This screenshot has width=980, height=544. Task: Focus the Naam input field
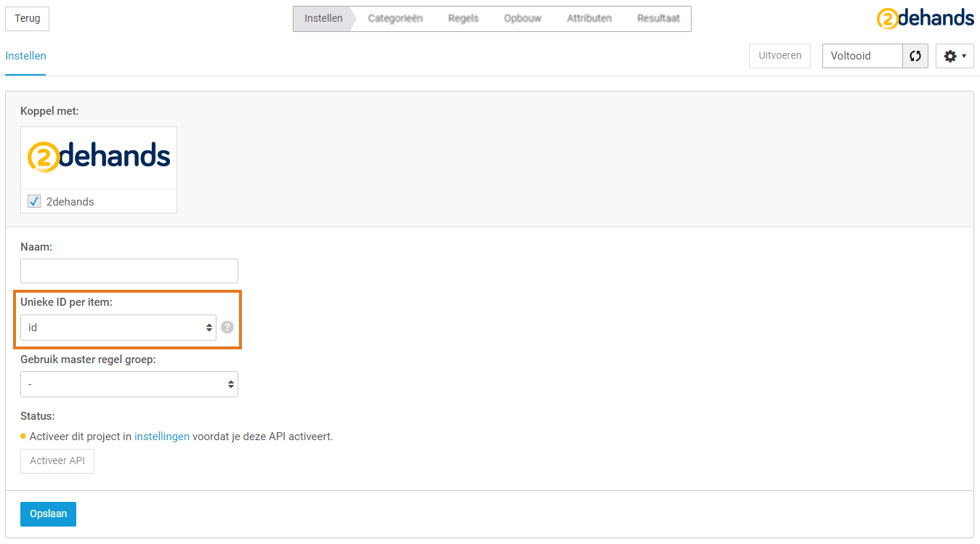click(x=129, y=271)
